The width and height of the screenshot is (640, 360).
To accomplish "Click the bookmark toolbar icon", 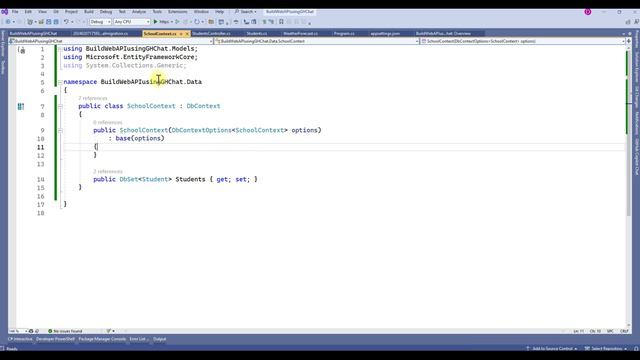I will [x=281, y=22].
